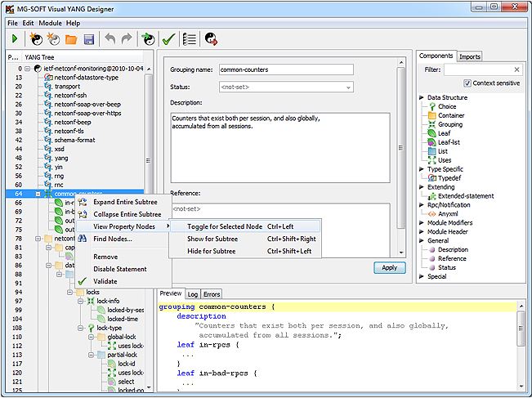
Task: Click the Grouping name input field
Action: (x=286, y=70)
